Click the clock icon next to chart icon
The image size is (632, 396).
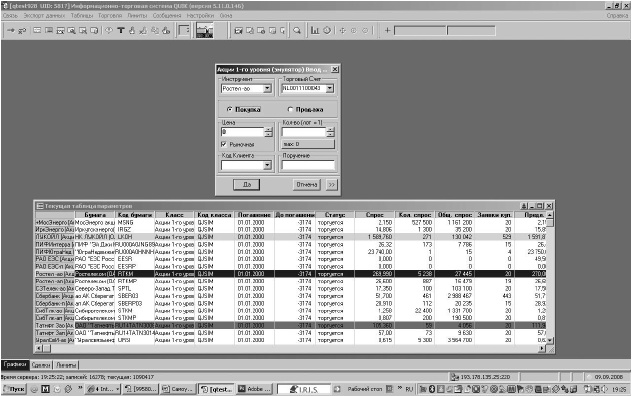click(327, 31)
